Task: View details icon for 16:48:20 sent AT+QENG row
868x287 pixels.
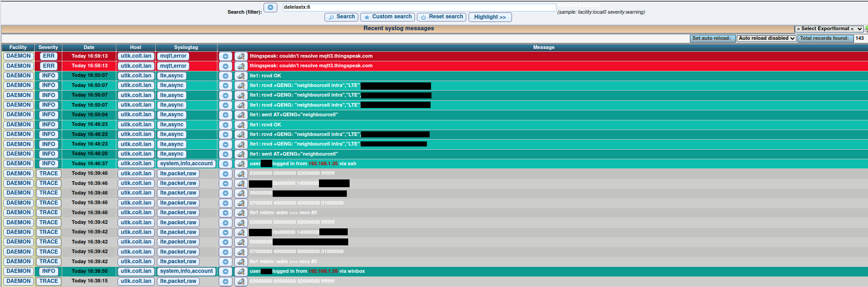Action: [241, 154]
